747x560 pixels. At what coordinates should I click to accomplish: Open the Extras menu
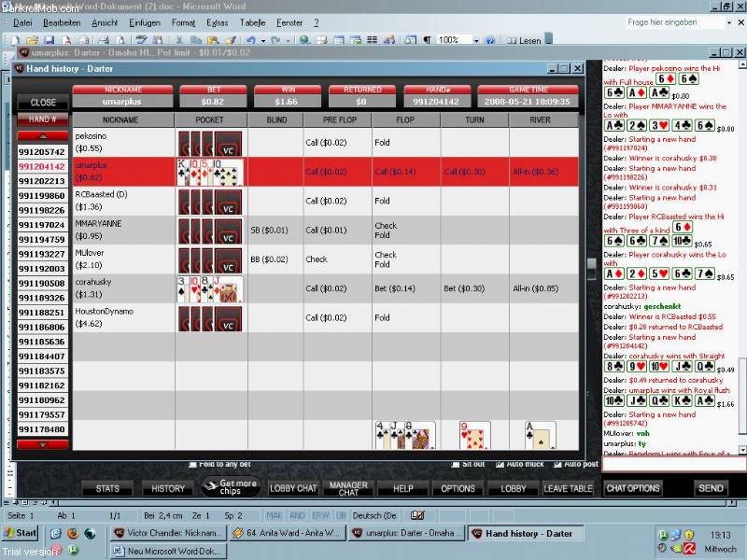pos(218,22)
